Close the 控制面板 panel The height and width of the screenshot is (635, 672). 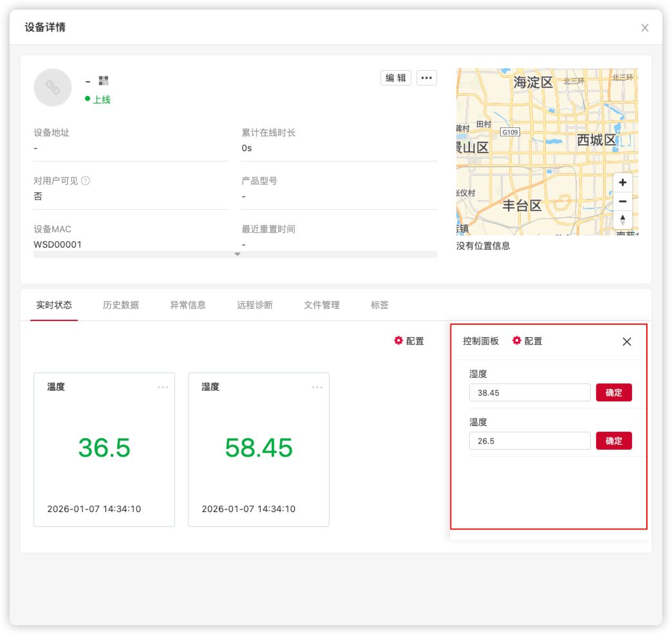click(626, 342)
